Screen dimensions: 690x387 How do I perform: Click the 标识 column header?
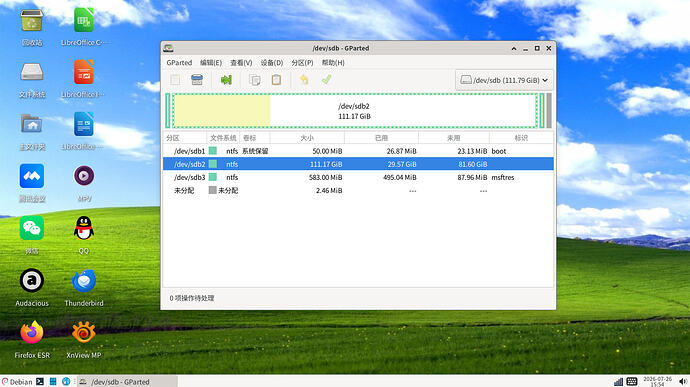521,138
